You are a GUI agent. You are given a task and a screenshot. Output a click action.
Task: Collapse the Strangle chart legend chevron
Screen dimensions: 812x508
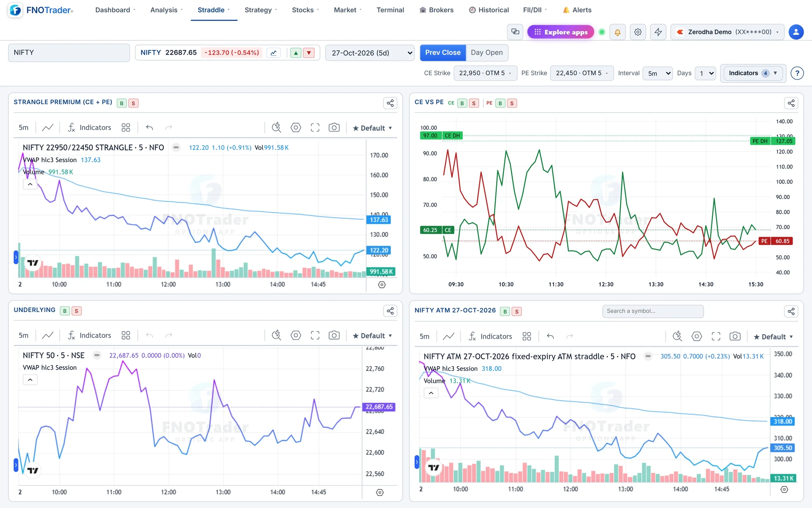pyautogui.click(x=30, y=185)
